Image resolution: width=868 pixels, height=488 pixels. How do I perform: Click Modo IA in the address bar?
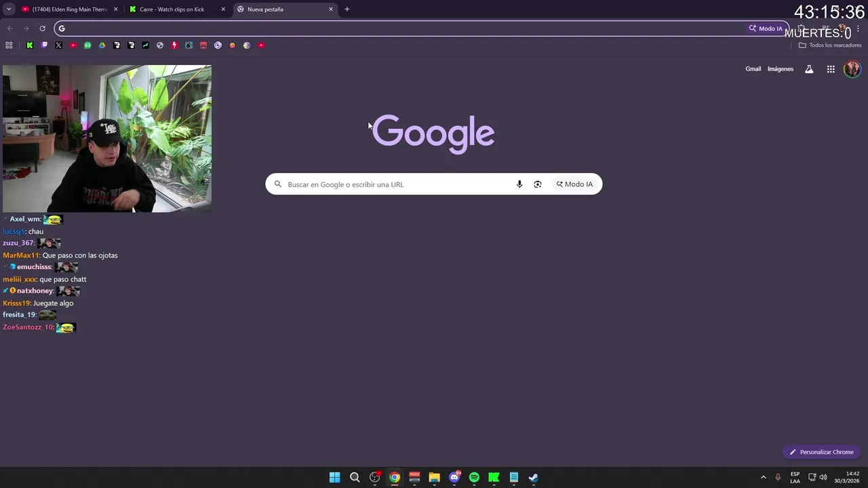coord(766,28)
